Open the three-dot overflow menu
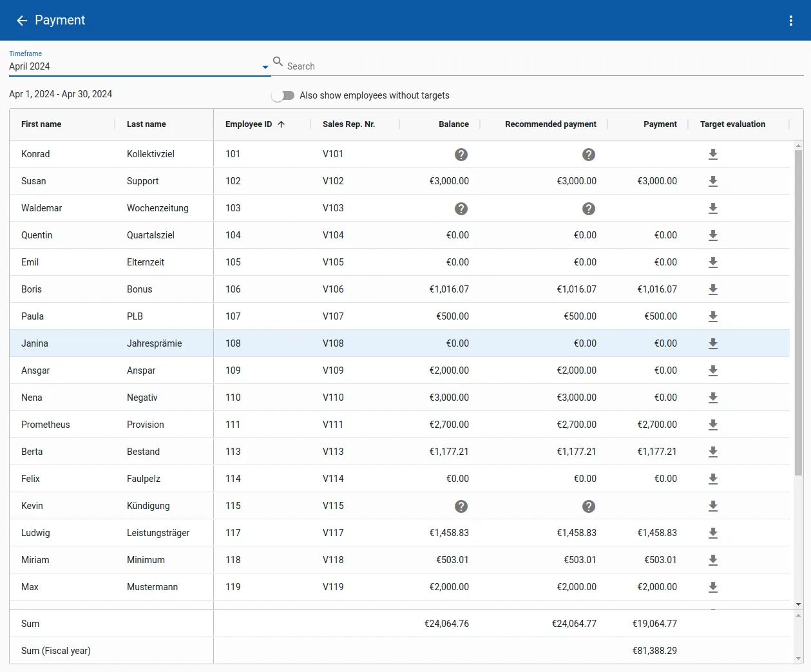 790,21
